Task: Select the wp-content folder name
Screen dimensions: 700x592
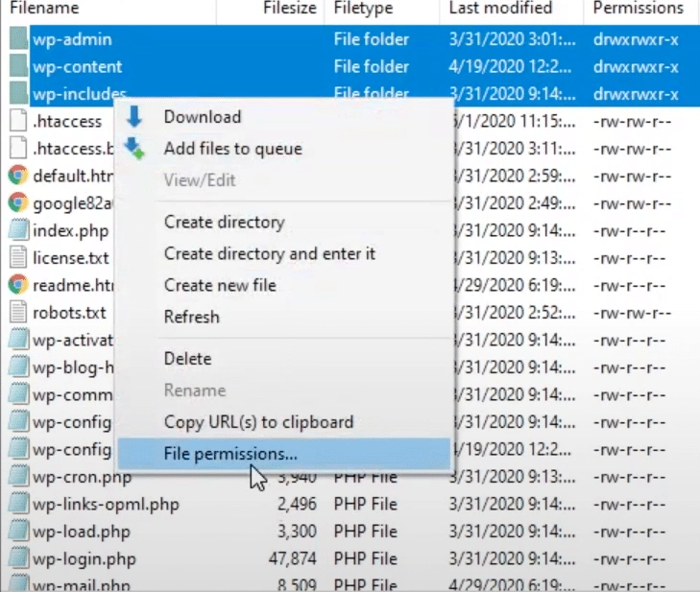Action: click(77, 66)
